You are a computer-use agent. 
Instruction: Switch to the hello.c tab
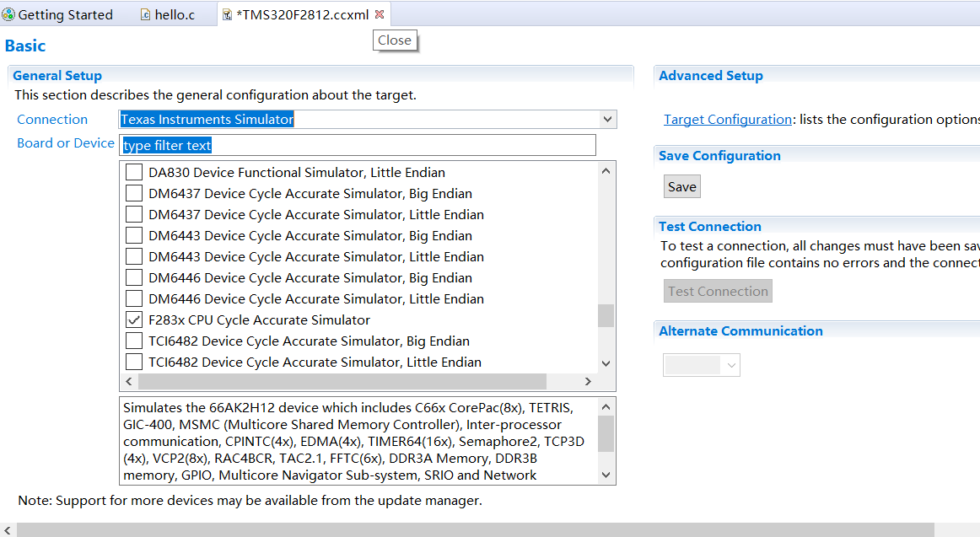pos(174,14)
